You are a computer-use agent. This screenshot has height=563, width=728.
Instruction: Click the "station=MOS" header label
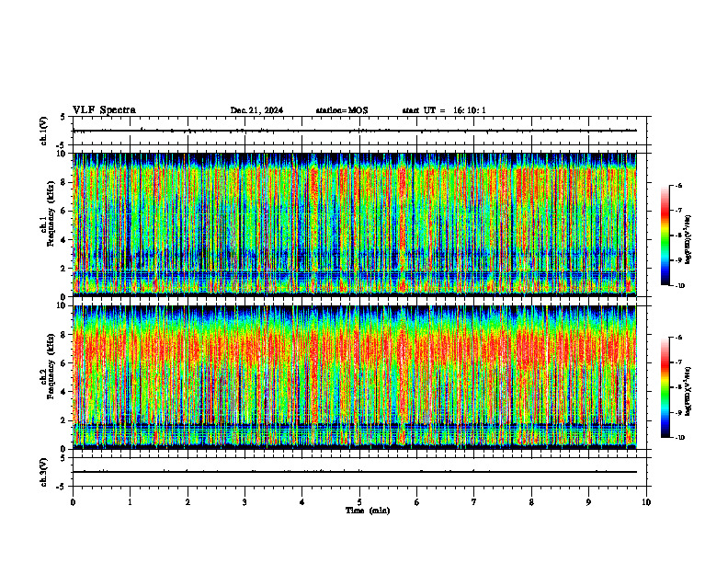342,110
